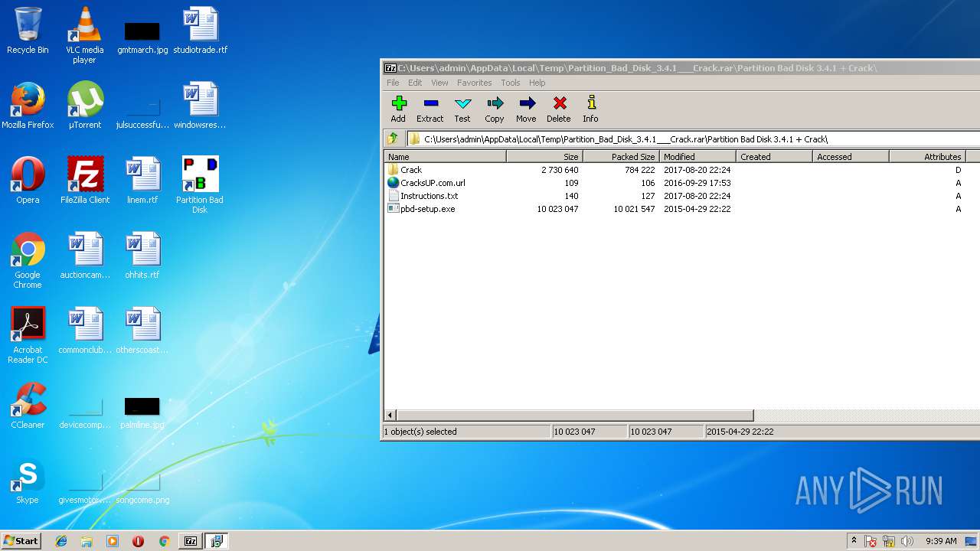Screen dimensions: 980x551
Task: Click the Add button in 7-Zip toolbar
Action: [x=398, y=109]
